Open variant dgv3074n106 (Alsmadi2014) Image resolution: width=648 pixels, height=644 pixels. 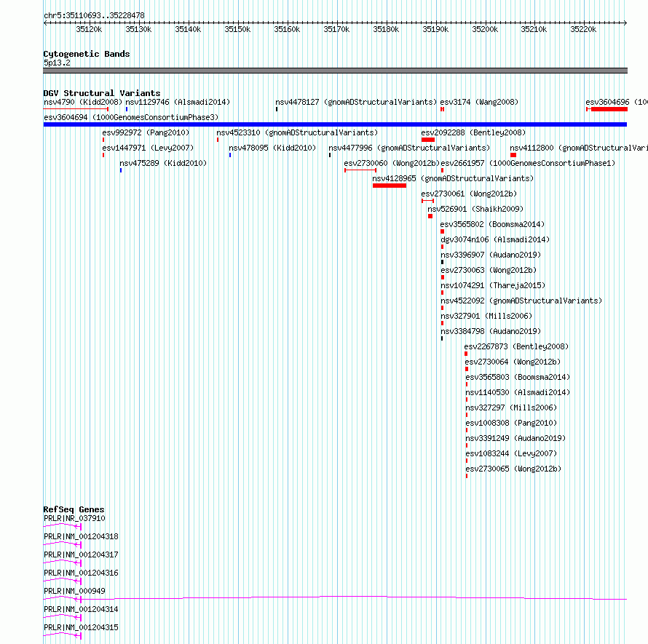coord(495,239)
